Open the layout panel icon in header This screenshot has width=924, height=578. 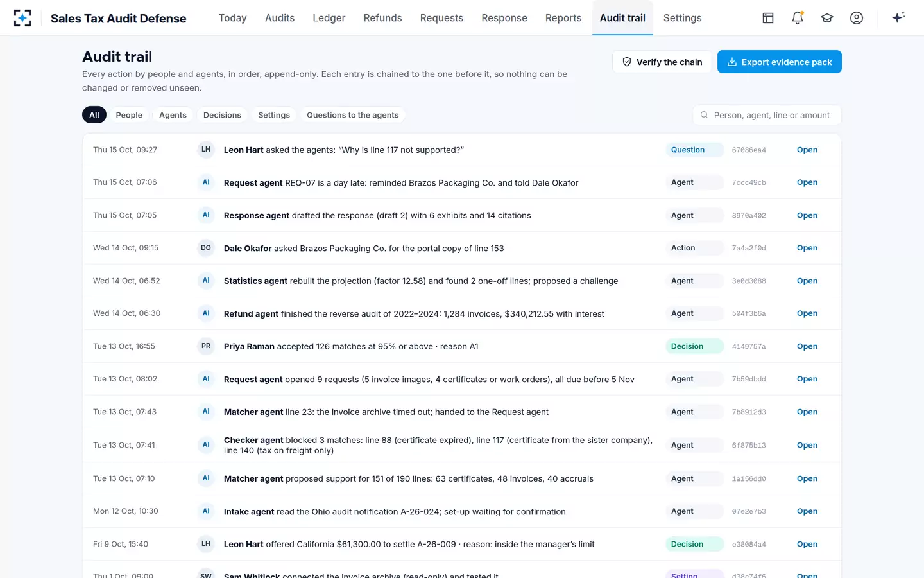tap(768, 18)
